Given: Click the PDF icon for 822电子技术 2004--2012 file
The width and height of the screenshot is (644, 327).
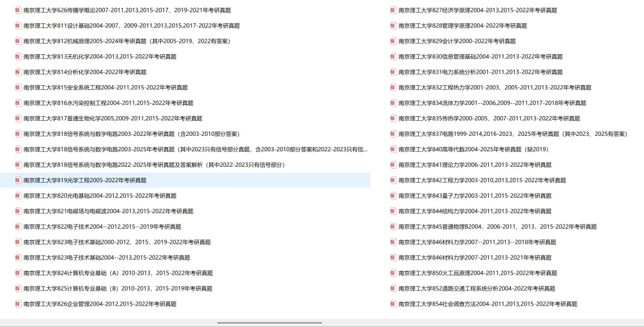Looking at the screenshot, I should 18,226.
